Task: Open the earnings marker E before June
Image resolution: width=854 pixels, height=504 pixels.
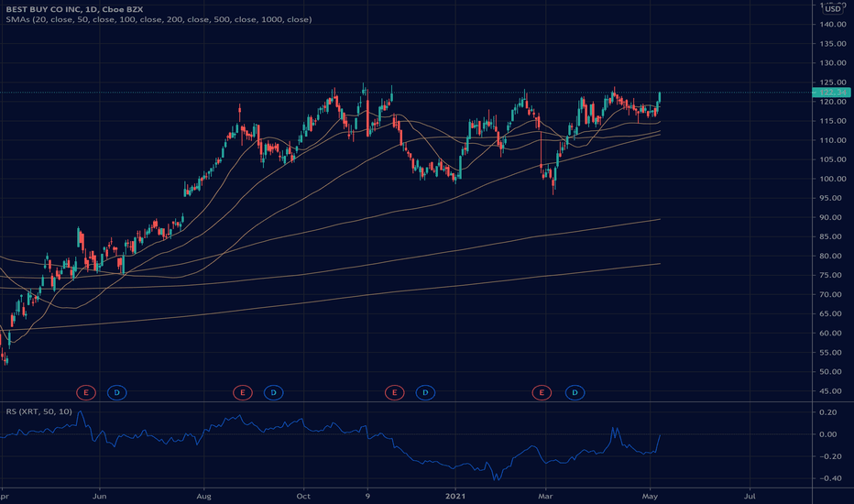Action: click(86, 392)
